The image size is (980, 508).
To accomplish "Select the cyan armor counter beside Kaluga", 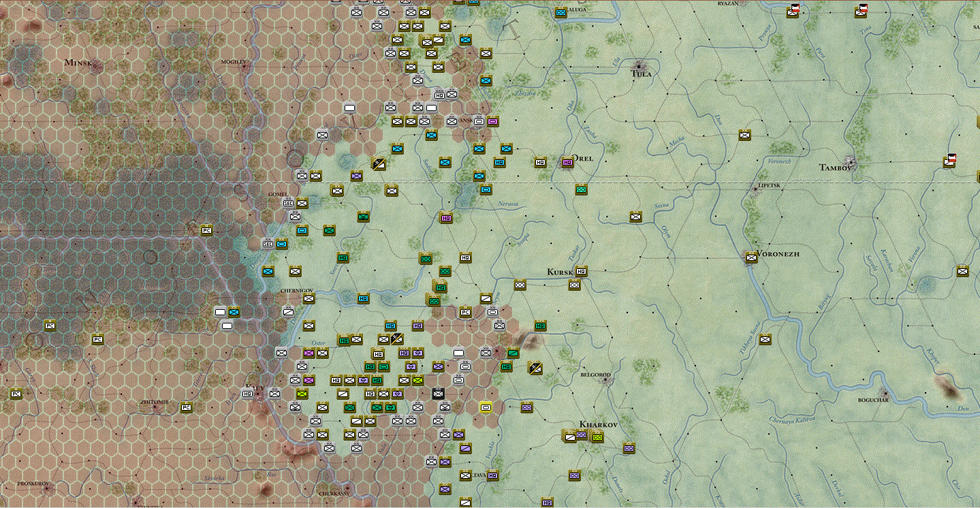I will pos(560,12).
